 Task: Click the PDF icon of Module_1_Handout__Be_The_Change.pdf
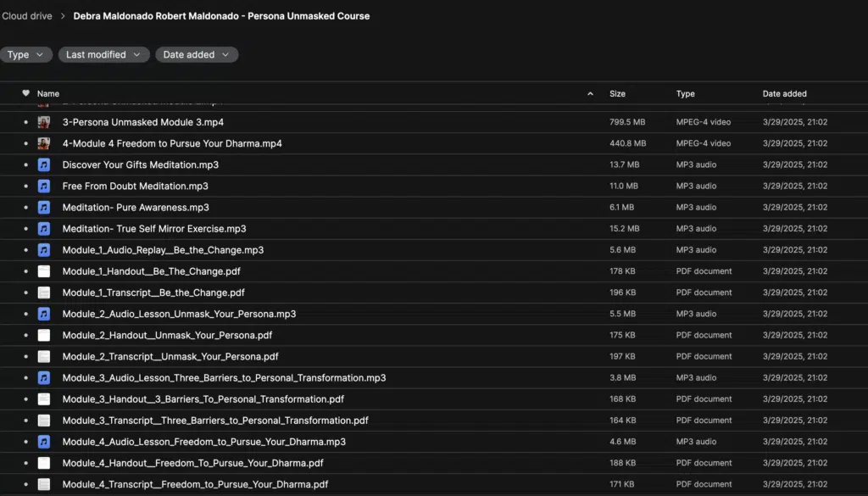pyautogui.click(x=44, y=271)
